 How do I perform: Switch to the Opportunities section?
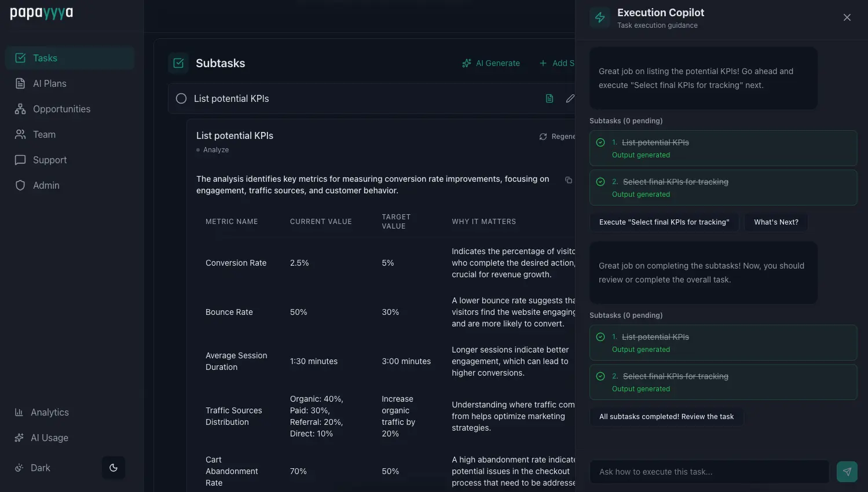(x=61, y=108)
